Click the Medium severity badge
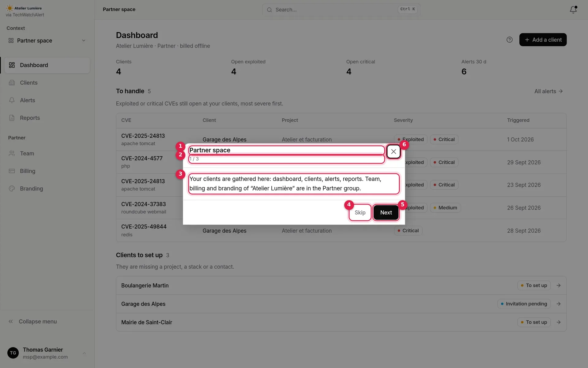 [x=445, y=208]
